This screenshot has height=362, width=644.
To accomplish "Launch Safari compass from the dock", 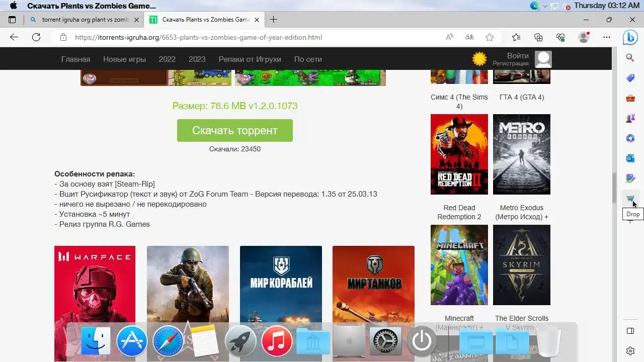I will (x=168, y=341).
